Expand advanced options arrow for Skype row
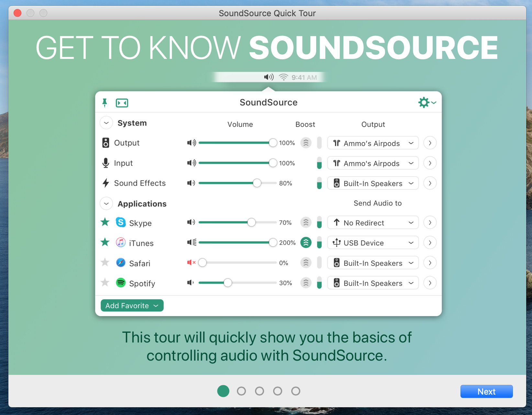Viewport: 532px width, 415px height. point(430,222)
